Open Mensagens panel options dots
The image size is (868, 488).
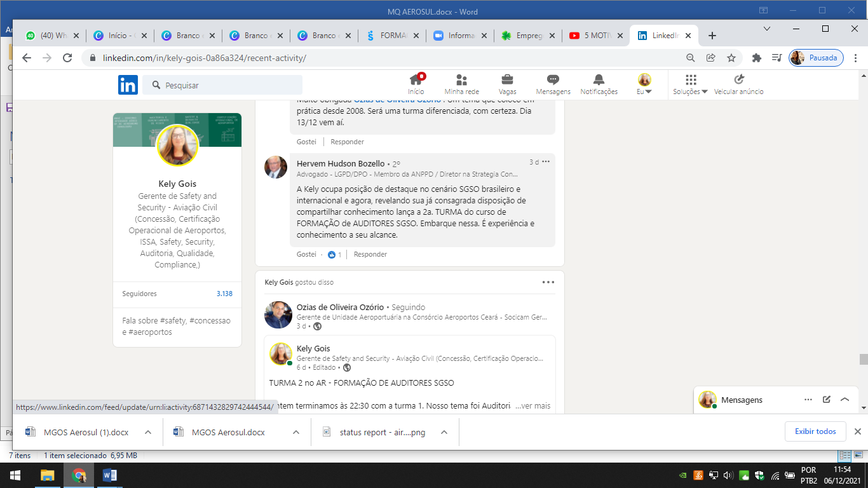[808, 400]
